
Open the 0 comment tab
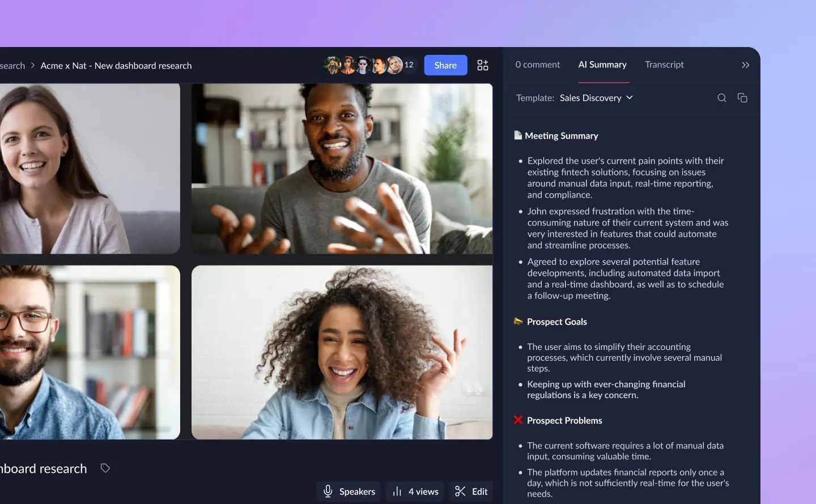click(x=537, y=65)
